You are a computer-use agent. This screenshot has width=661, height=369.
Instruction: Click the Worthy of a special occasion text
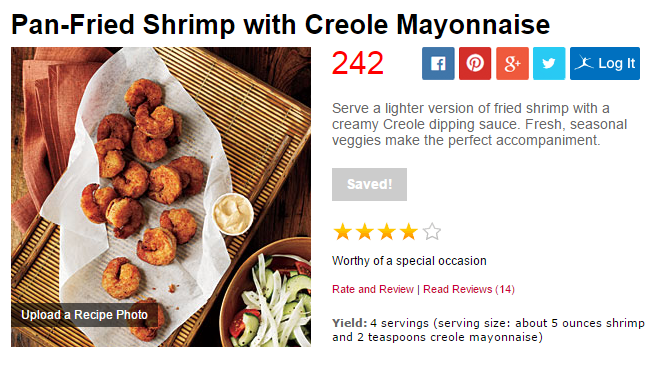point(409,261)
